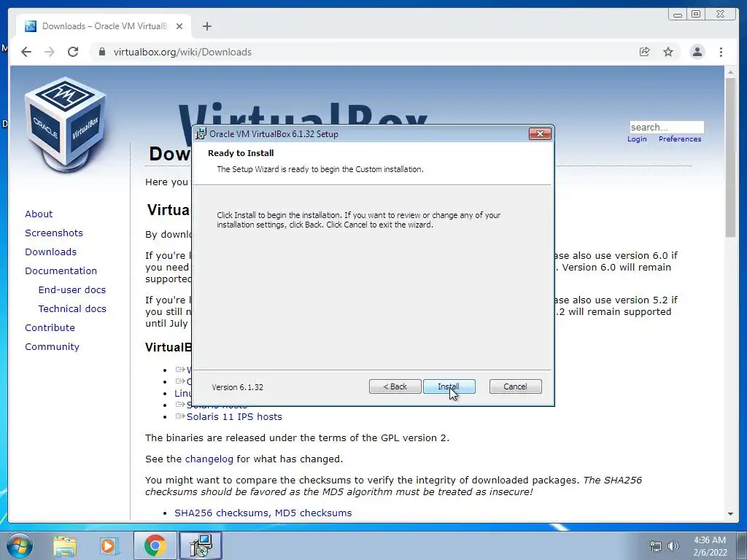Screen dimensions: 747x560
Task: Bookmark this page with star icon
Action: (668, 52)
